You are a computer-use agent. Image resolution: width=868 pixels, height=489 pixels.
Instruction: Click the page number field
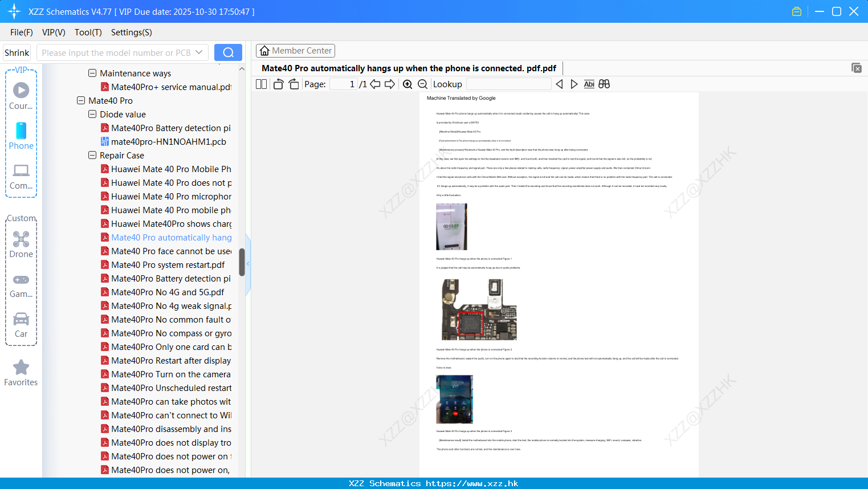[344, 84]
